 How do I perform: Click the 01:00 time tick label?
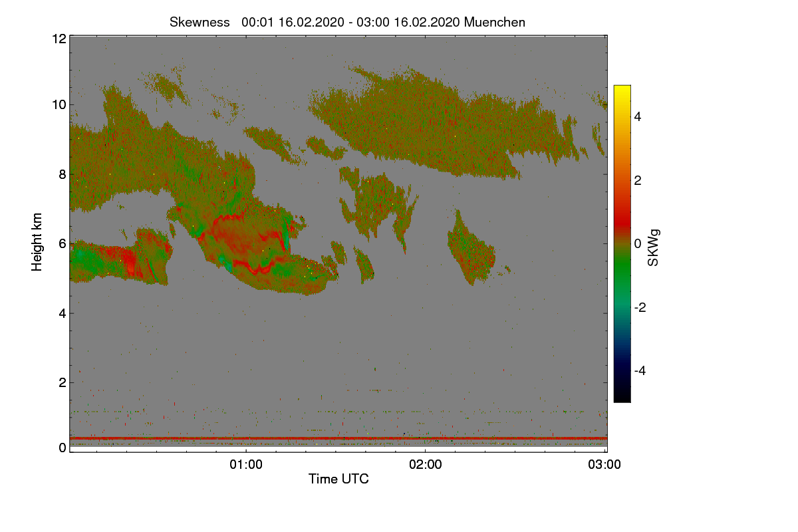point(246,465)
